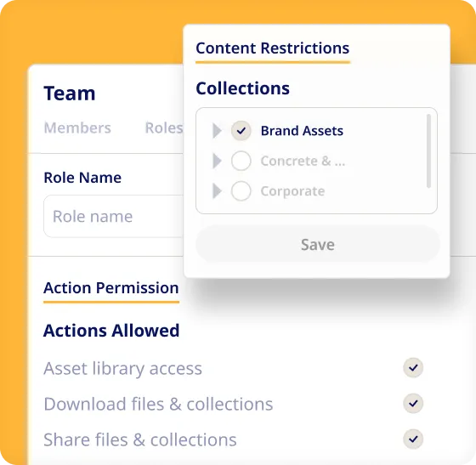Click the Download files & collections text

158,404
